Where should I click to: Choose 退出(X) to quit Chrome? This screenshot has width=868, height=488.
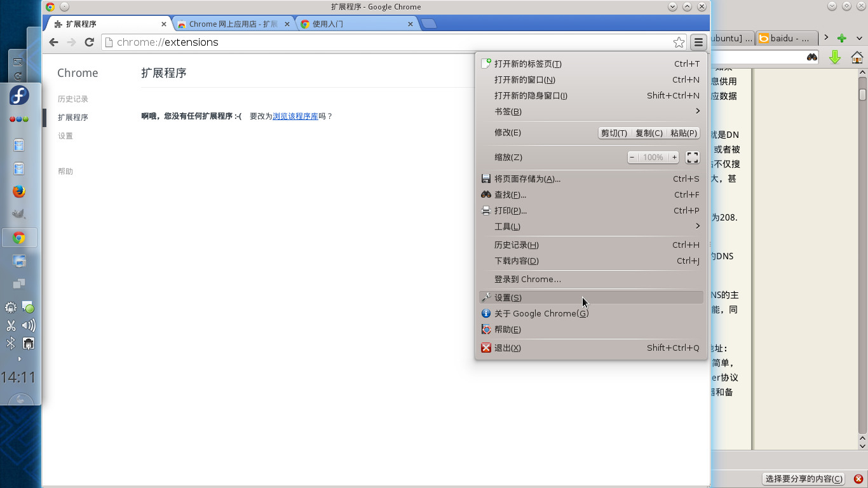tap(591, 348)
